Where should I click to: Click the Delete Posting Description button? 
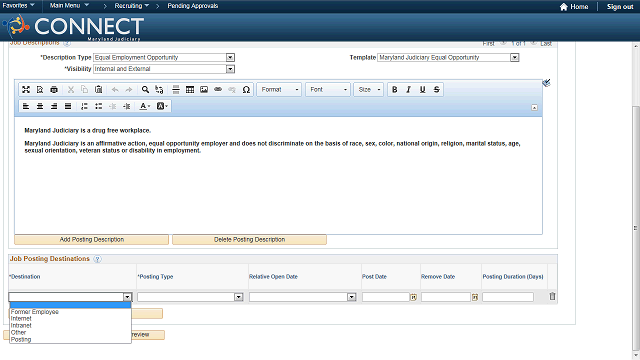click(249, 240)
